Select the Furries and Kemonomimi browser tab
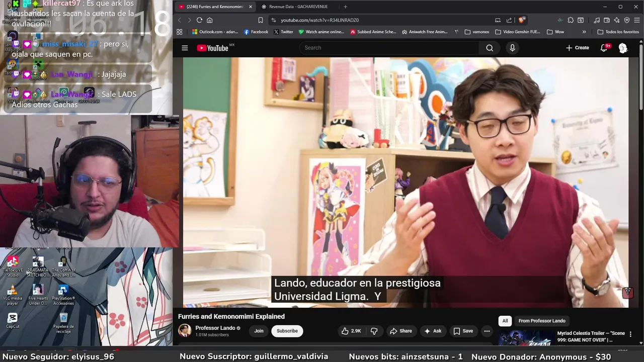This screenshot has width=644, height=362. tap(214, 7)
